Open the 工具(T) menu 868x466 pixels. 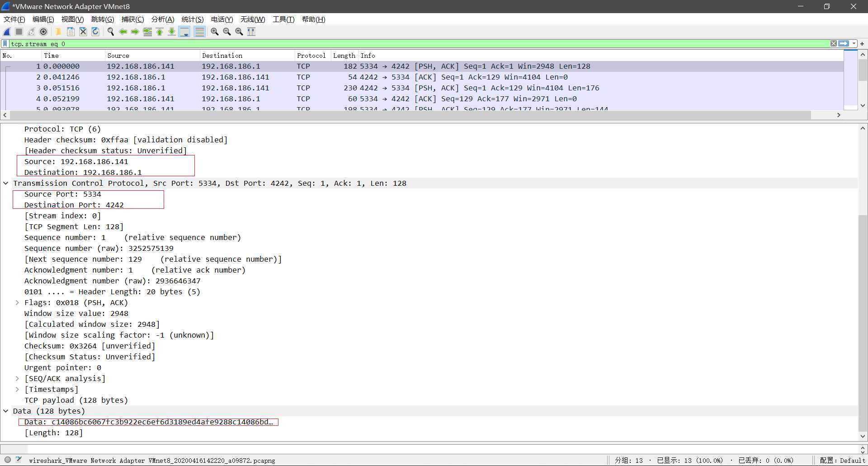pyautogui.click(x=283, y=19)
